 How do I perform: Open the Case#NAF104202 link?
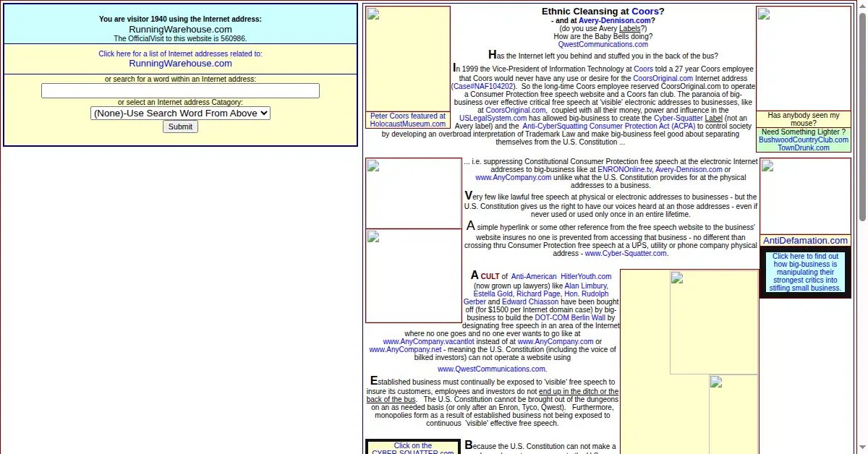tap(484, 86)
